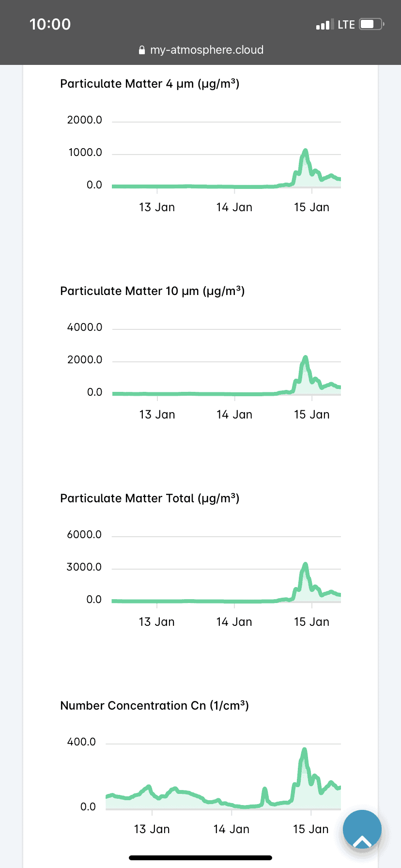Select 15 Jan label on PM Total chart

click(311, 622)
